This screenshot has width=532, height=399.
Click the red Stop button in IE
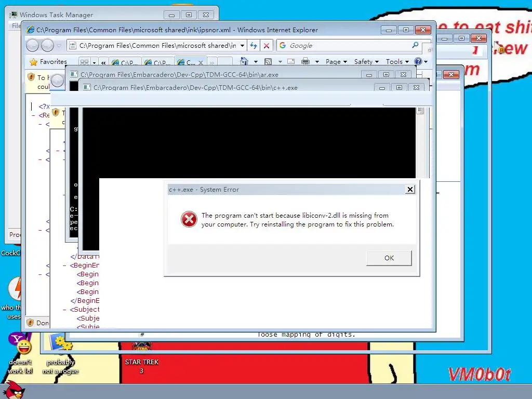267,46
